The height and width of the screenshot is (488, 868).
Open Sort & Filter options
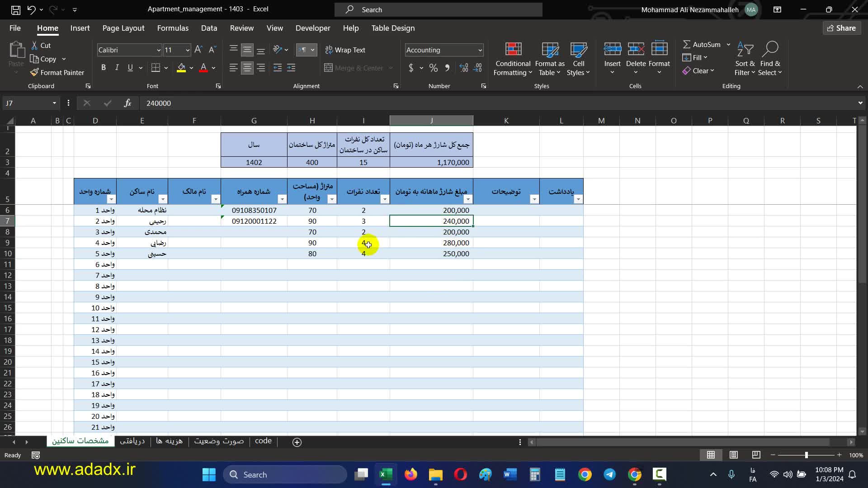click(745, 59)
